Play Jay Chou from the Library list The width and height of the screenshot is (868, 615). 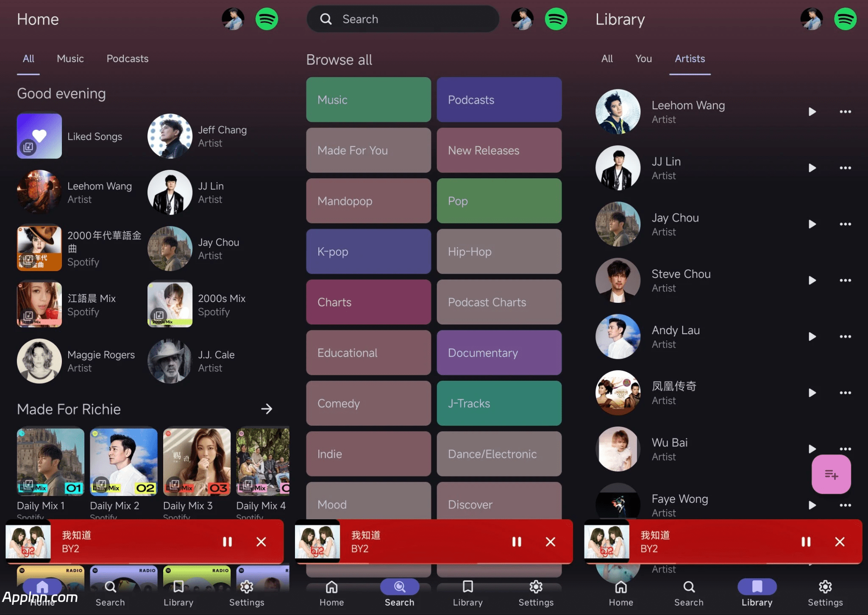pos(812,224)
